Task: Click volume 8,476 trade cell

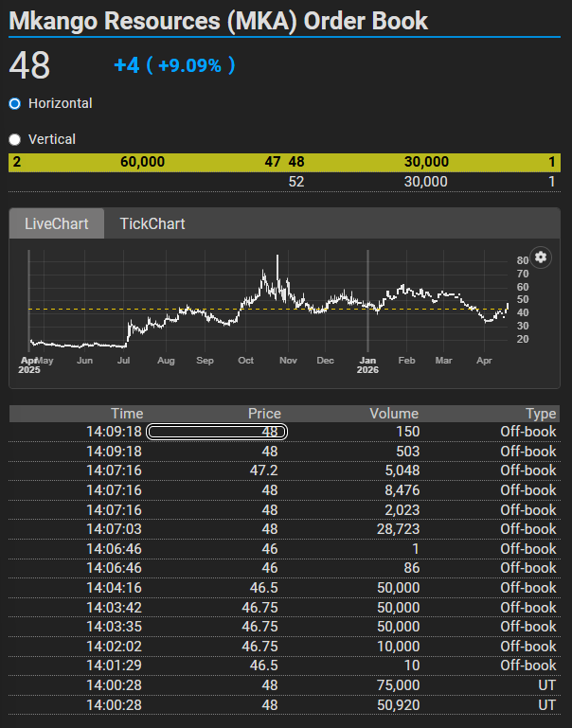Action: [402, 490]
